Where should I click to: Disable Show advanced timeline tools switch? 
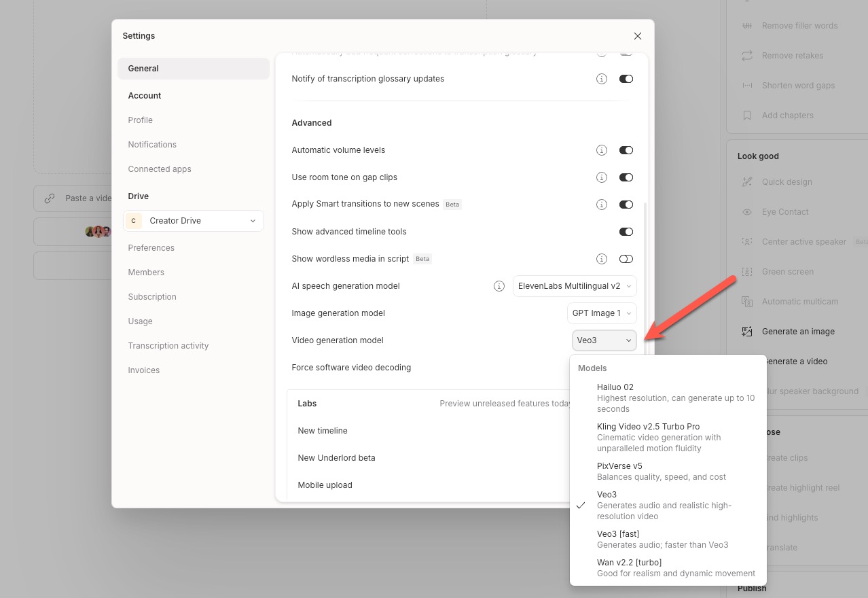click(x=626, y=232)
